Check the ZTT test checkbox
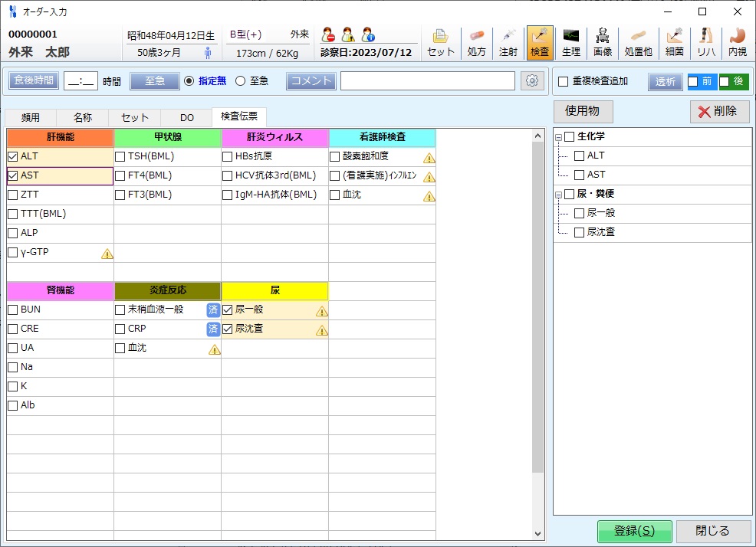Image resolution: width=756 pixels, height=547 pixels. tap(13, 195)
